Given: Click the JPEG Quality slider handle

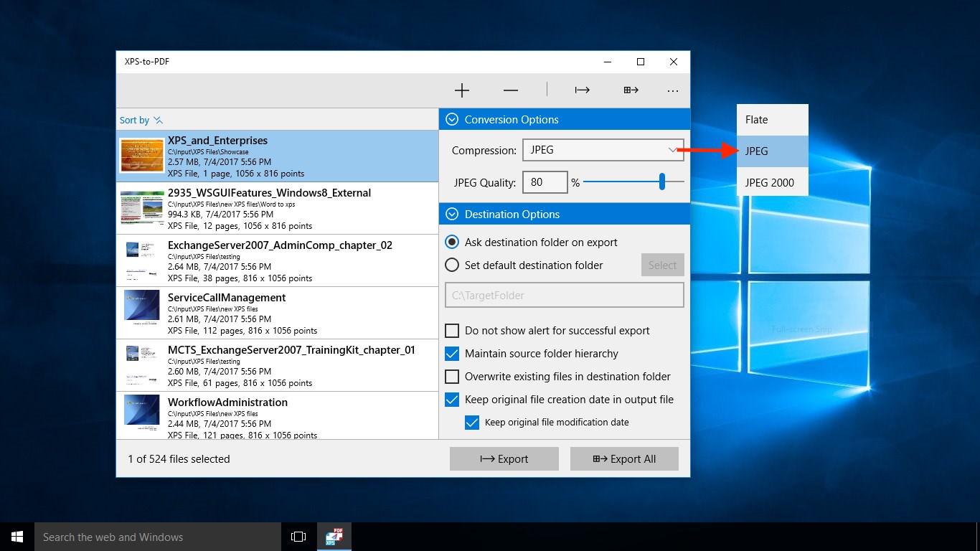Looking at the screenshot, I should (x=661, y=182).
